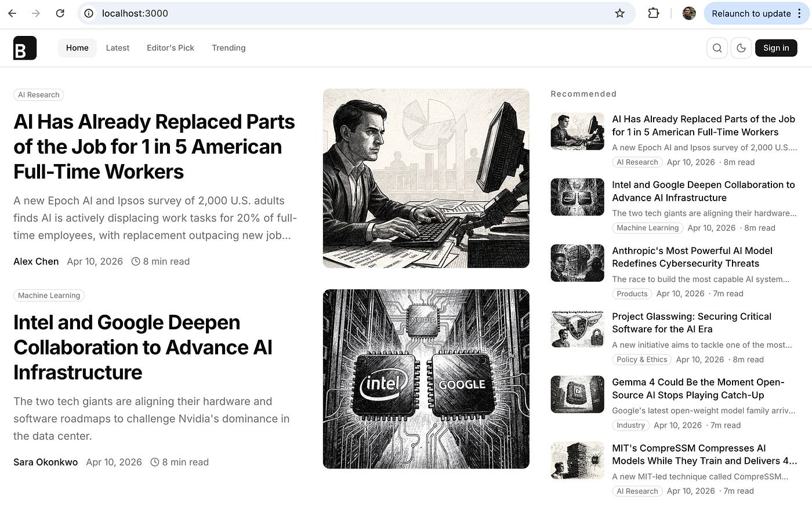Click the Policy & Ethics tag
The height and width of the screenshot is (524, 812).
(x=641, y=359)
